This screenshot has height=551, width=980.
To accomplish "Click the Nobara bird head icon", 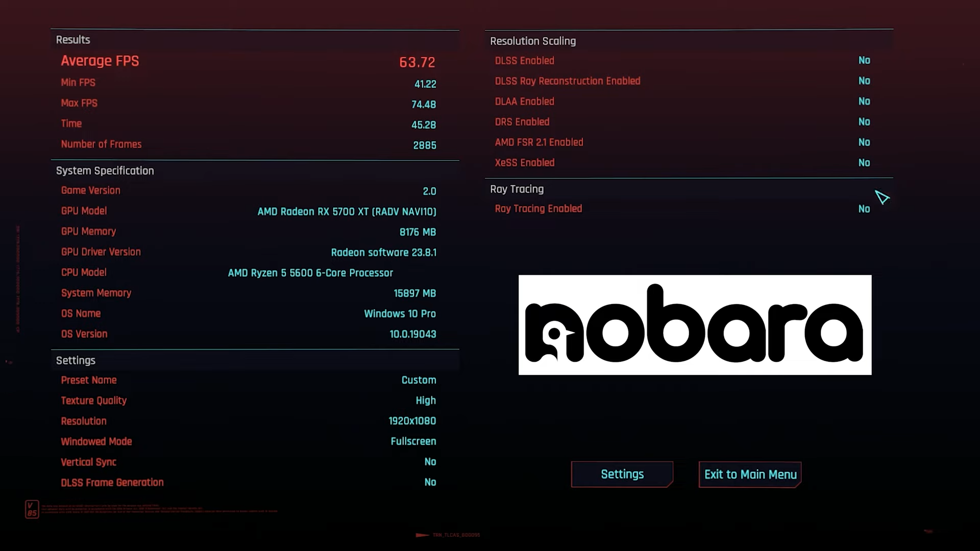I will point(554,334).
